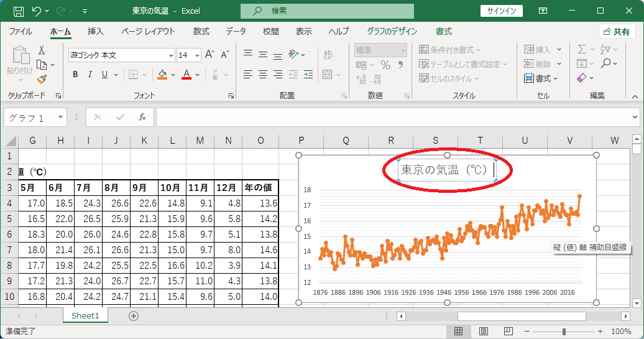Toggle Italic formatting

(90, 75)
